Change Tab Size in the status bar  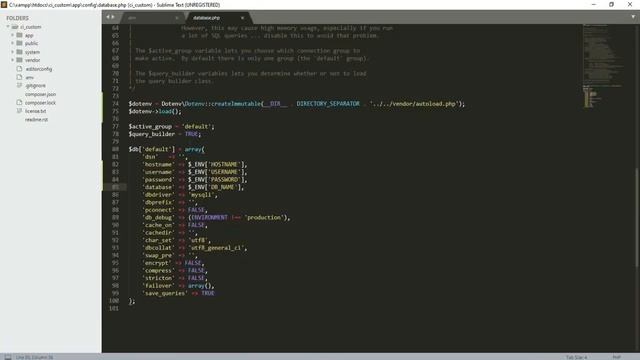576,357
